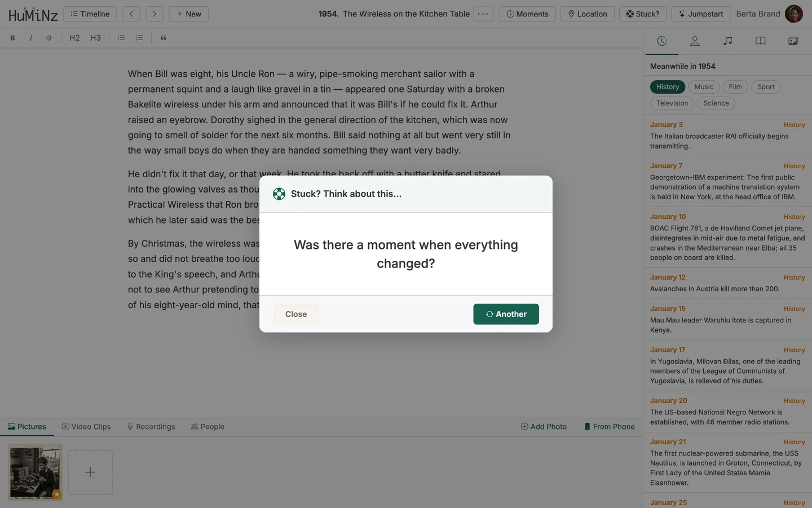The width and height of the screenshot is (812, 508).
Task: Click From Phone link
Action: 610,427
